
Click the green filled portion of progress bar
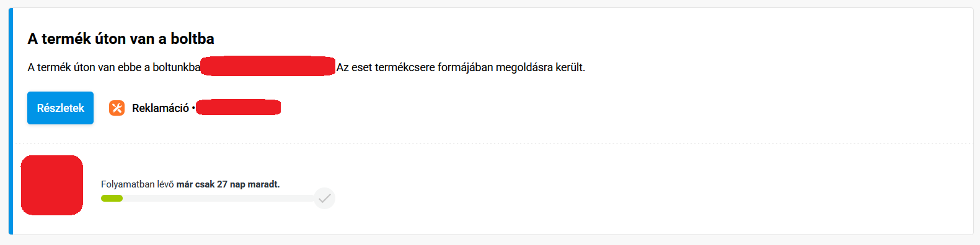coord(112,199)
